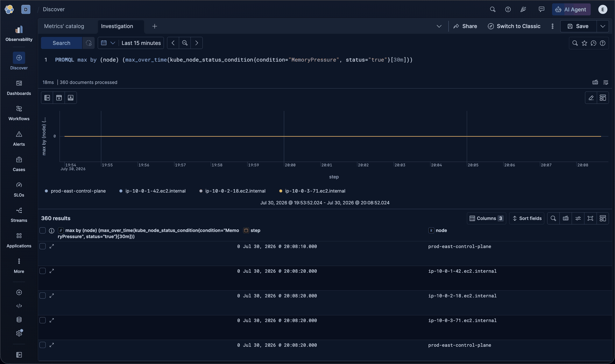
Task: Open the newsfeed celebration icon
Action: point(523,9)
